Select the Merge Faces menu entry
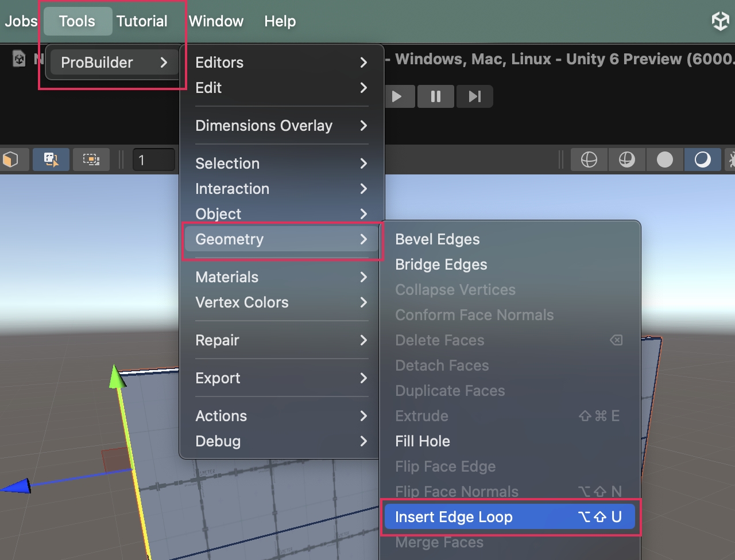 point(509,542)
